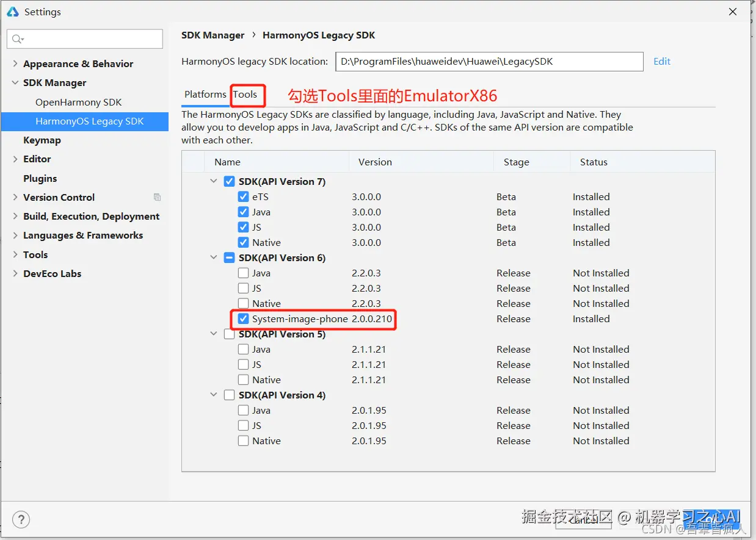Viewport: 756px width, 540px height.
Task: Collapse the SDK(API Version 5) group
Action: tap(213, 334)
